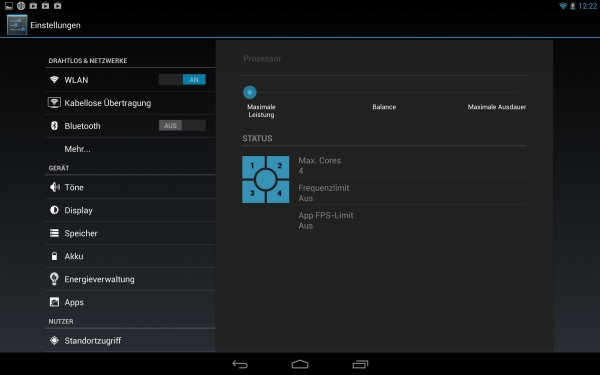The width and height of the screenshot is (600, 375).
Task: Tap the 12:22 clock in status bar
Action: click(587, 6)
